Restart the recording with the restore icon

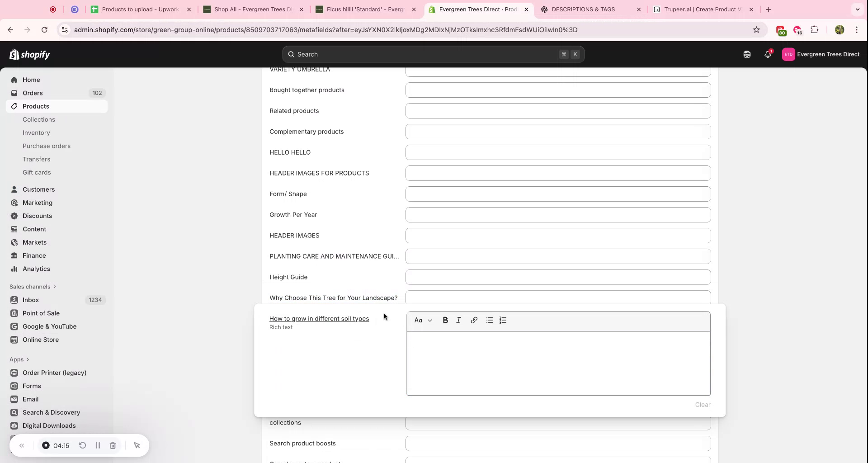(x=82, y=445)
